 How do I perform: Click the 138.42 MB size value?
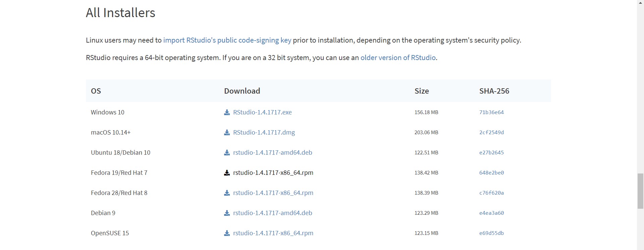[x=426, y=173]
